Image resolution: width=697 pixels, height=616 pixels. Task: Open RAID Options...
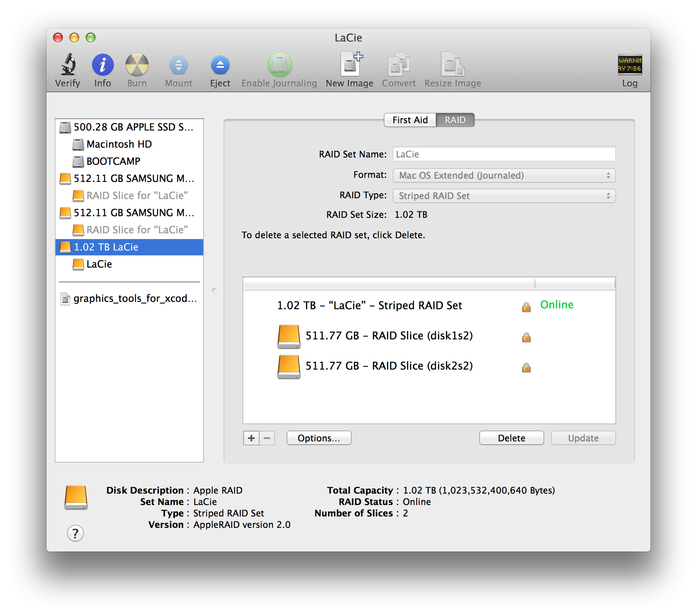pyautogui.click(x=319, y=438)
